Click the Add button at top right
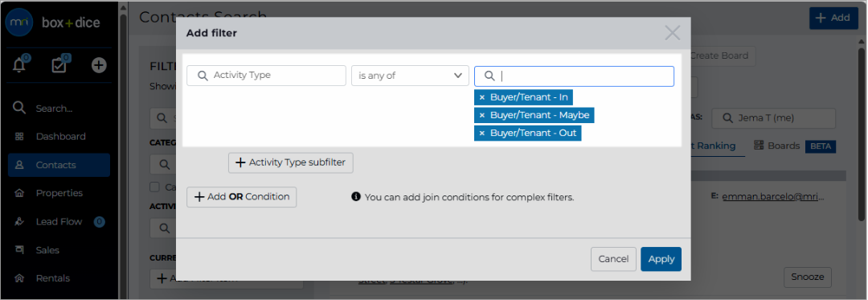 (833, 18)
